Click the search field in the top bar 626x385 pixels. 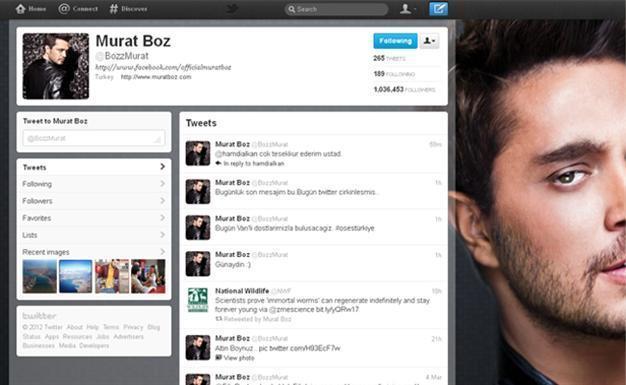click(x=336, y=9)
